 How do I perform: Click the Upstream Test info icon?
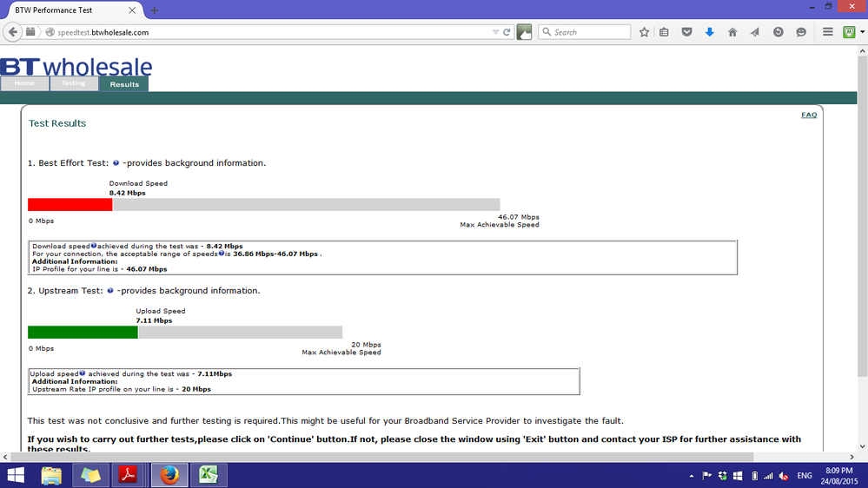tap(110, 291)
